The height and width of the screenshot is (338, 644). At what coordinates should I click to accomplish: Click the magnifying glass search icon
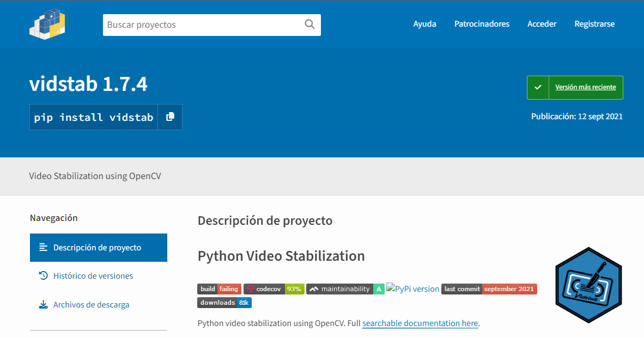(x=309, y=24)
